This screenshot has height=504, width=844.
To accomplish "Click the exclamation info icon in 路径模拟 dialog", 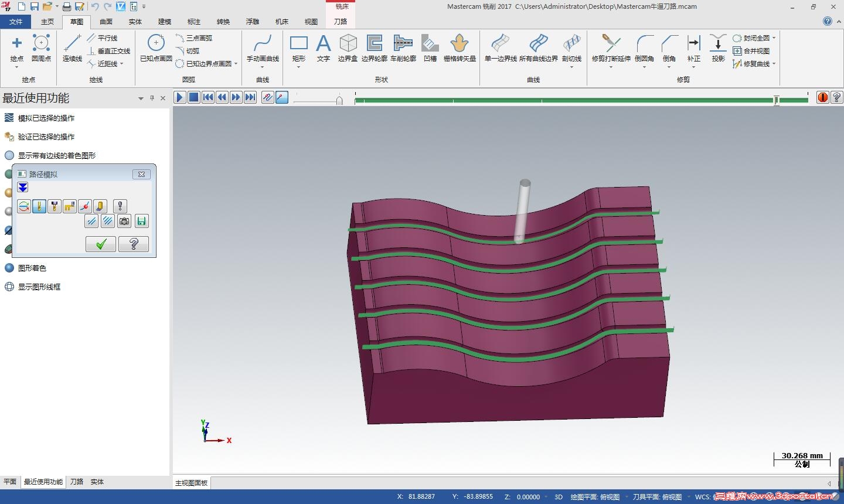I will click(120, 206).
